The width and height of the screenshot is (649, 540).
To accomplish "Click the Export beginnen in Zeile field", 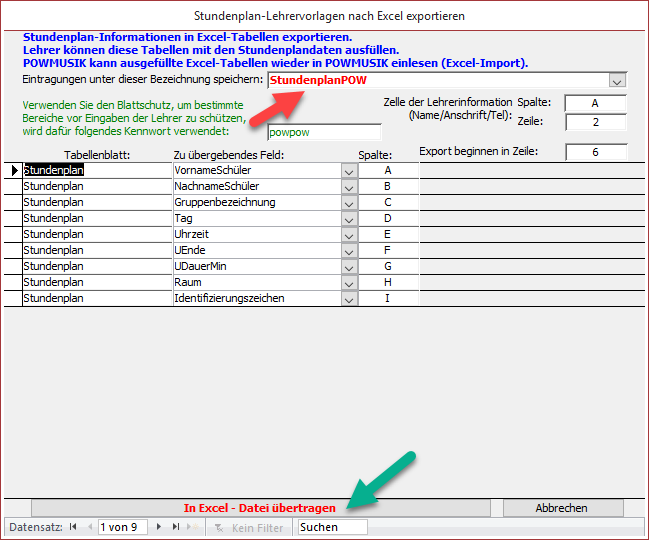I will (x=595, y=152).
